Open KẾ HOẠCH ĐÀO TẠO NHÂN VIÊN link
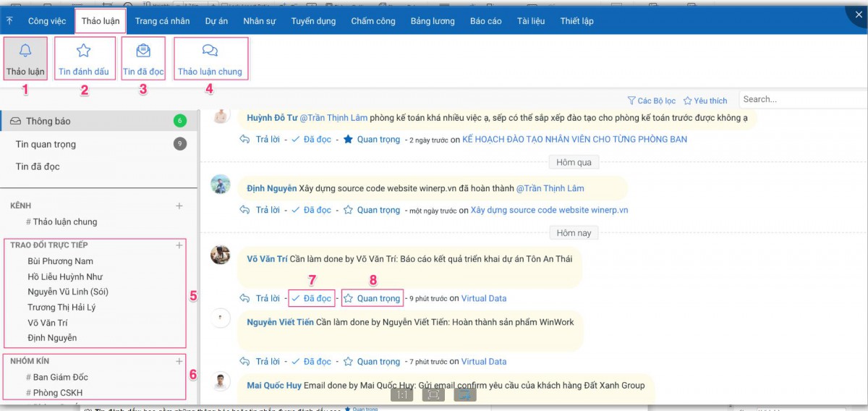Image resolution: width=868 pixels, height=411 pixels. (575, 139)
